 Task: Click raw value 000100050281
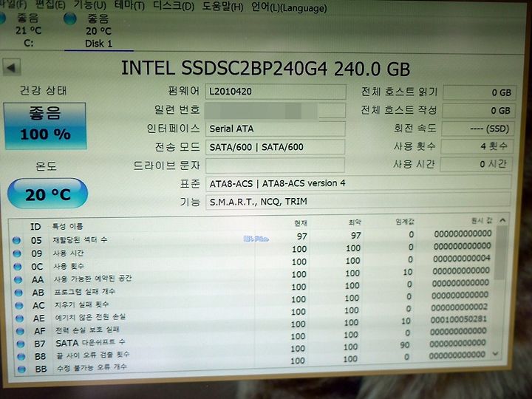(x=458, y=319)
